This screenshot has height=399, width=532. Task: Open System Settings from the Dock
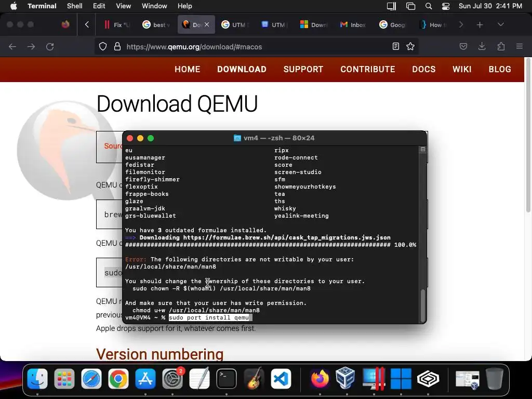tap(172, 379)
